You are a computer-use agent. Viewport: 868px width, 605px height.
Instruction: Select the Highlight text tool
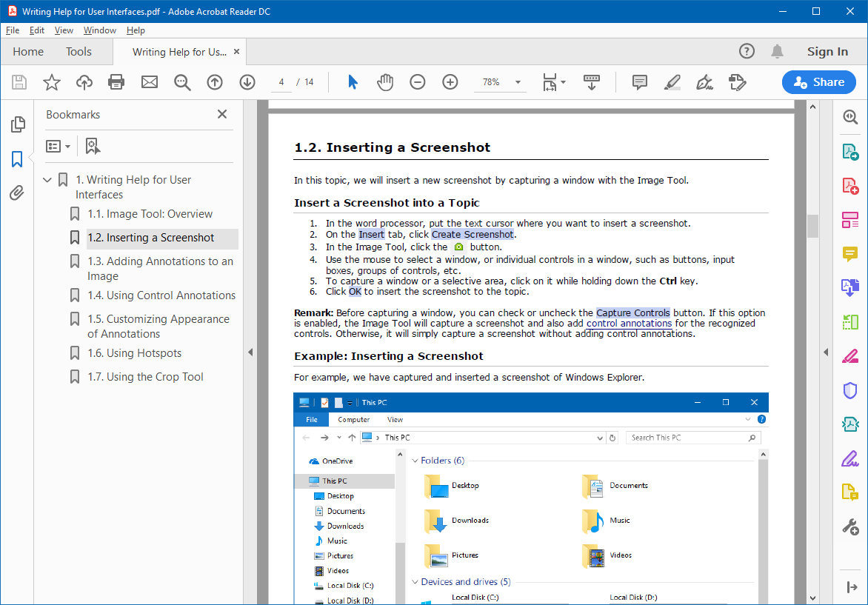[672, 82]
